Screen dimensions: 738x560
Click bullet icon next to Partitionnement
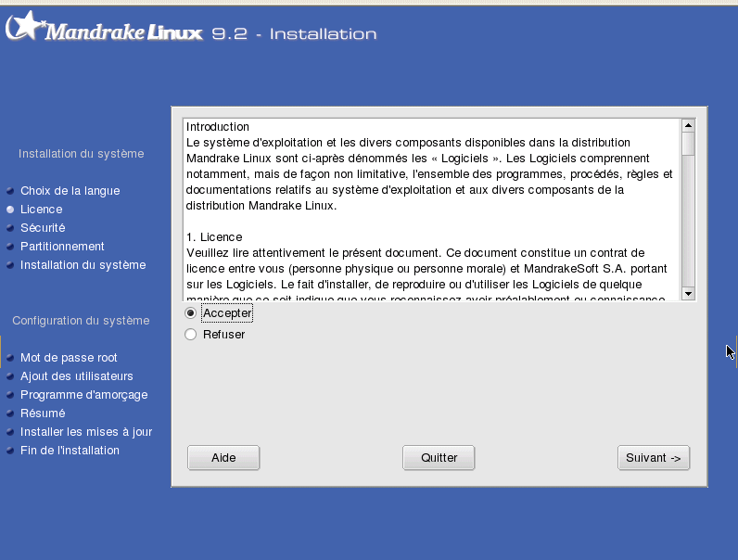(x=10, y=247)
